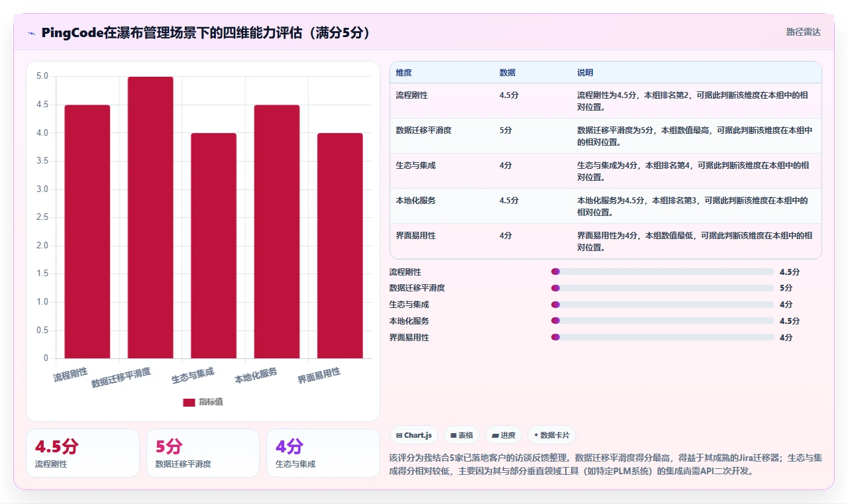This screenshot has width=848, height=504.
Task: Click the 本地化服务 x-axis label
Action: tap(256, 376)
